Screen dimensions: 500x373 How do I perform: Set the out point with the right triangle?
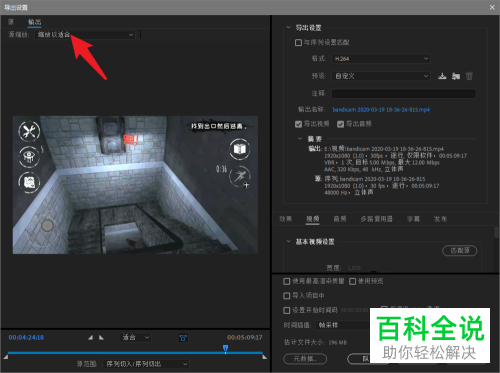click(101, 338)
